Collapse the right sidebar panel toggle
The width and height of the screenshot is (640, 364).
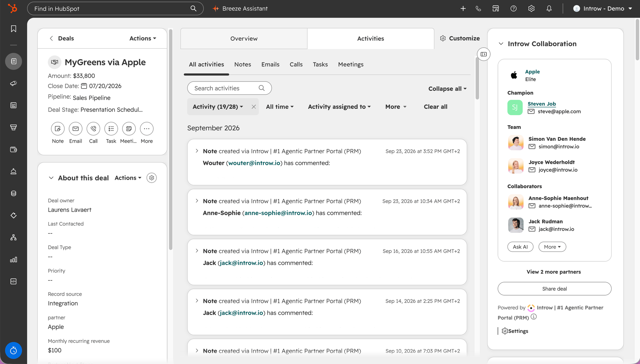point(484,54)
